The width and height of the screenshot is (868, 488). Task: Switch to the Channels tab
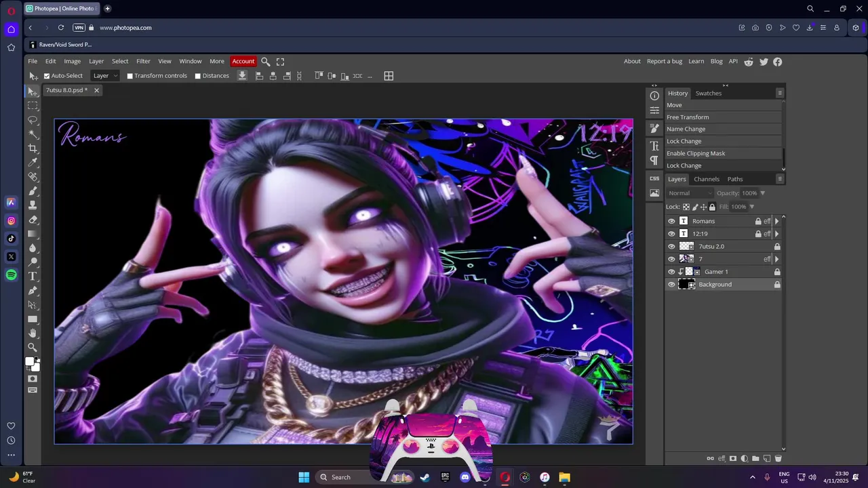click(707, 179)
